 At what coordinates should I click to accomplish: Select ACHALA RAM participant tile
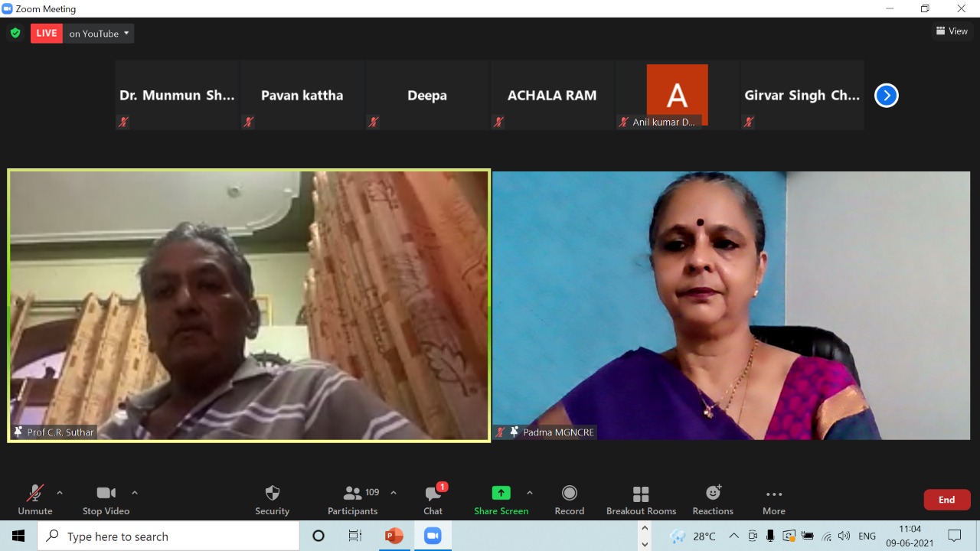point(552,96)
